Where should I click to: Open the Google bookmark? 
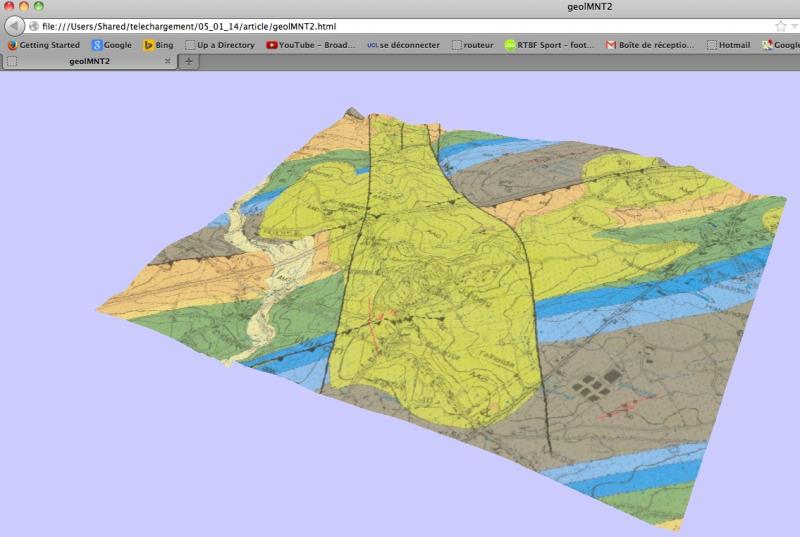click(x=111, y=45)
